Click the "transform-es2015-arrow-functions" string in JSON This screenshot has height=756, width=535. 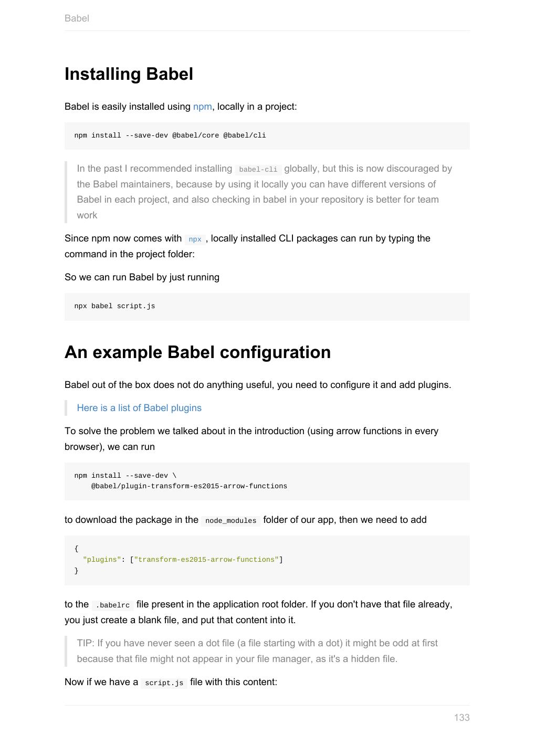click(206, 560)
